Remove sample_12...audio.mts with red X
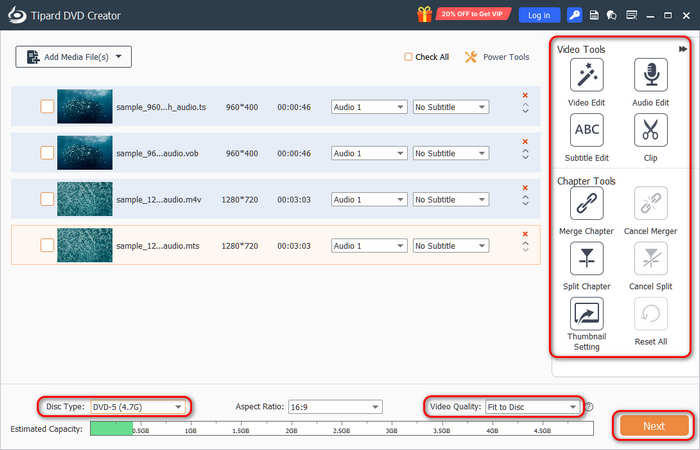 point(525,234)
